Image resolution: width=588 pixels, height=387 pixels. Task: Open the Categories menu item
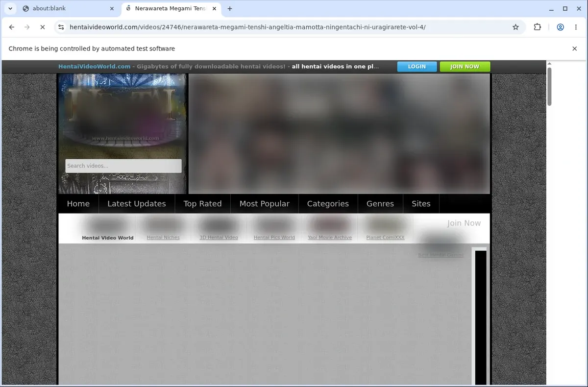tap(328, 204)
